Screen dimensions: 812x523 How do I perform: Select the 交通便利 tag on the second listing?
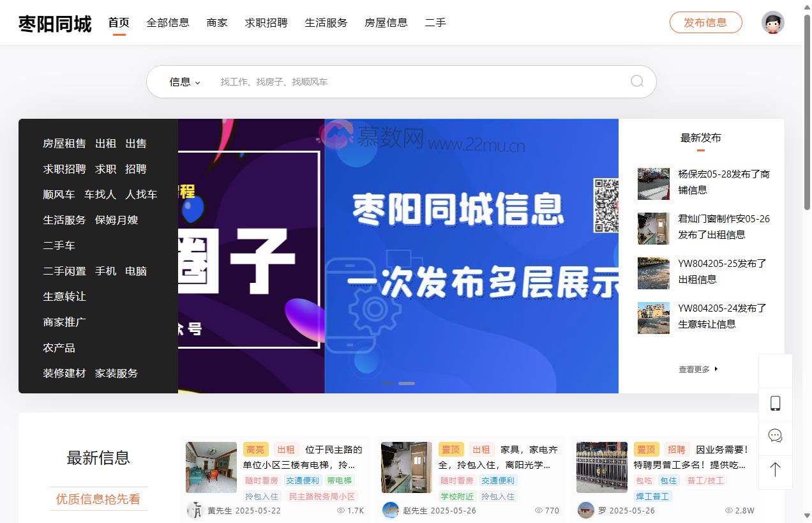pyautogui.click(x=498, y=480)
